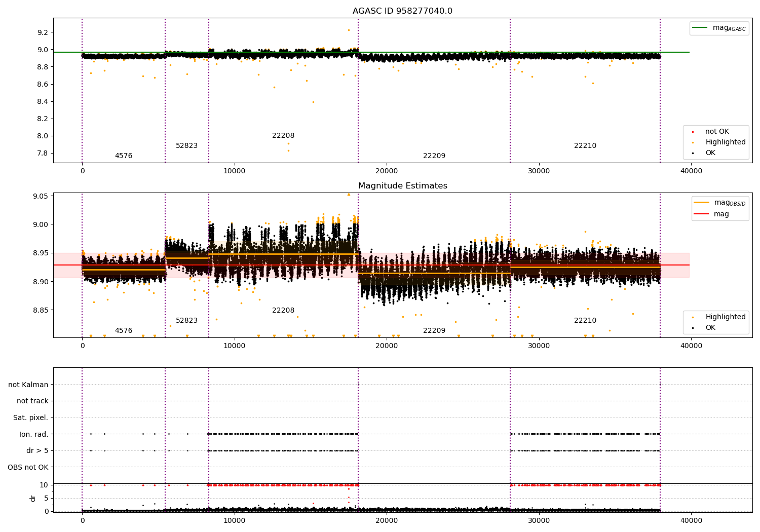760x532 pixels.
Task: Click the red line sample beside 'mag' legend entry
Action: coord(702,214)
